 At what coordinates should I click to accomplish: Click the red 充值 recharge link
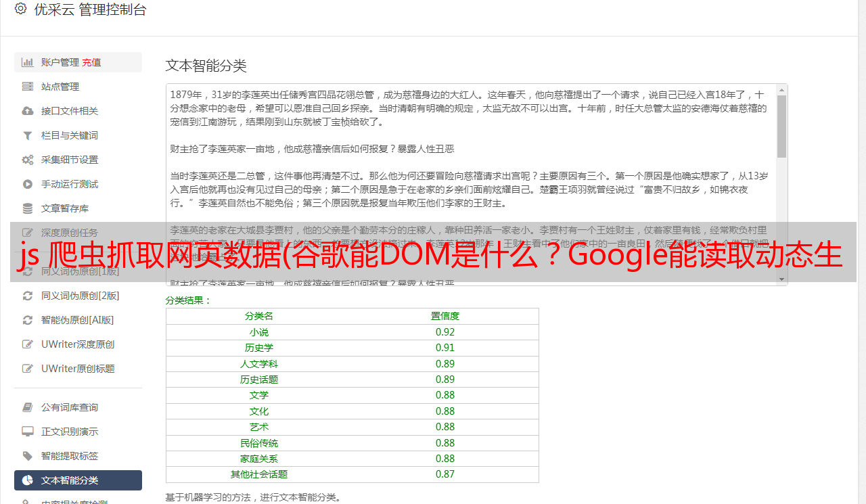92,62
